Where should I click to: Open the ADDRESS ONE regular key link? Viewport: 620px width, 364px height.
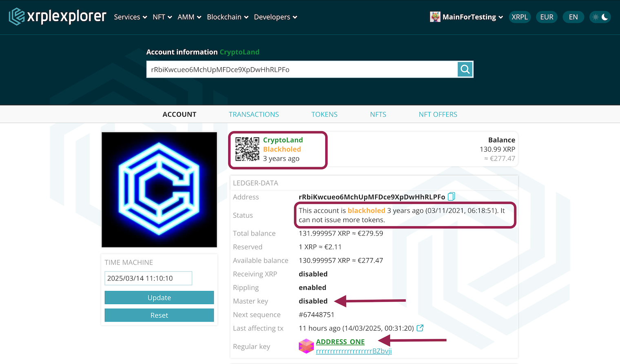(340, 342)
